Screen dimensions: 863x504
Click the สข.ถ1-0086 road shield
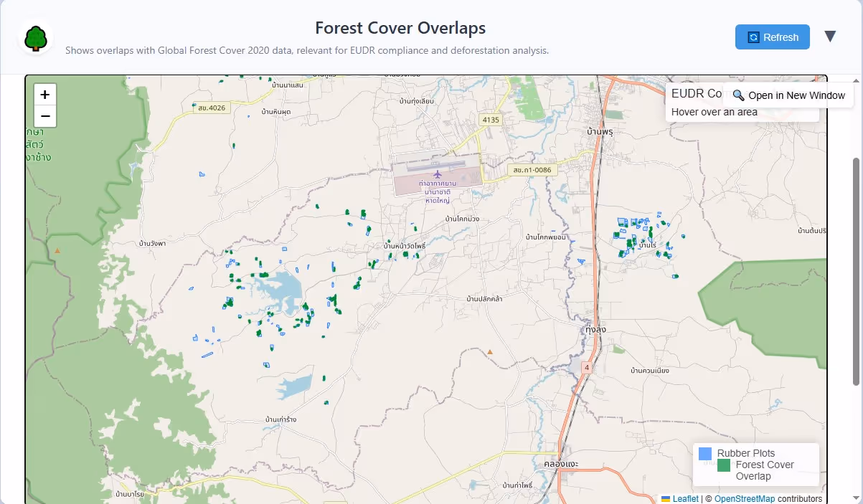533,170
